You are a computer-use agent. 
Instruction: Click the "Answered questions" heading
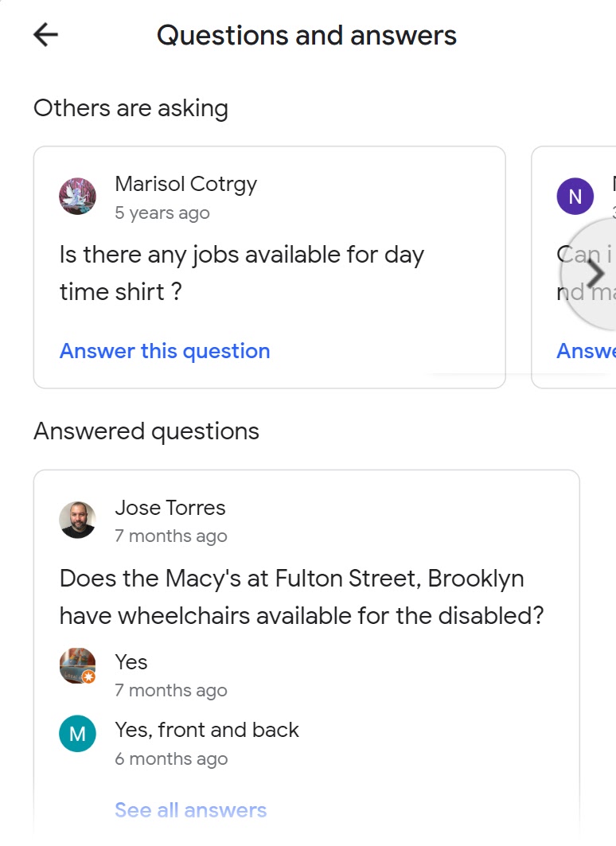[x=146, y=431]
